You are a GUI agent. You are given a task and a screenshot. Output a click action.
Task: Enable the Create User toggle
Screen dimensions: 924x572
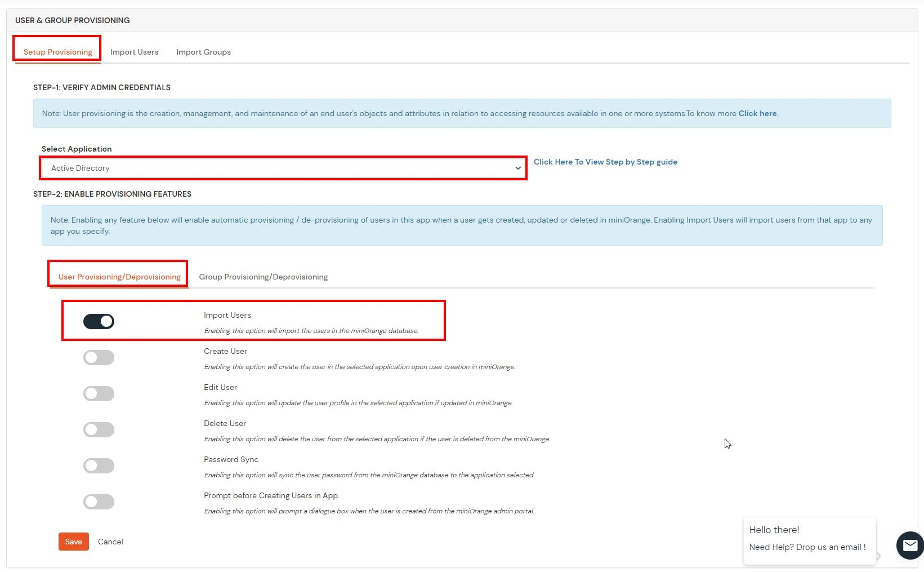(99, 357)
